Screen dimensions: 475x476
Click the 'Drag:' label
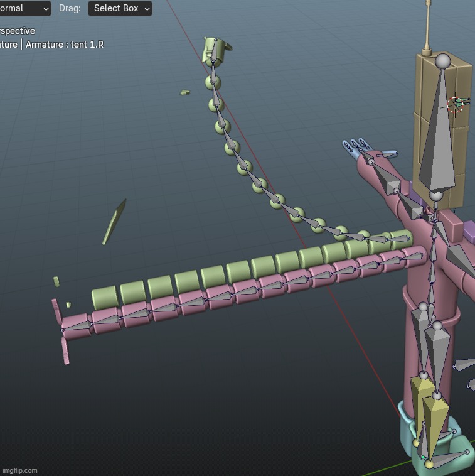[70, 9]
